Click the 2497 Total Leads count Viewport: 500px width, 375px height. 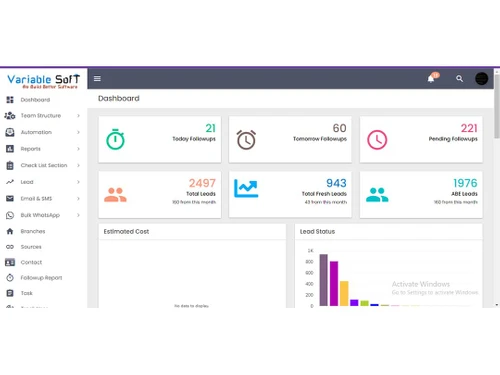pyautogui.click(x=202, y=183)
